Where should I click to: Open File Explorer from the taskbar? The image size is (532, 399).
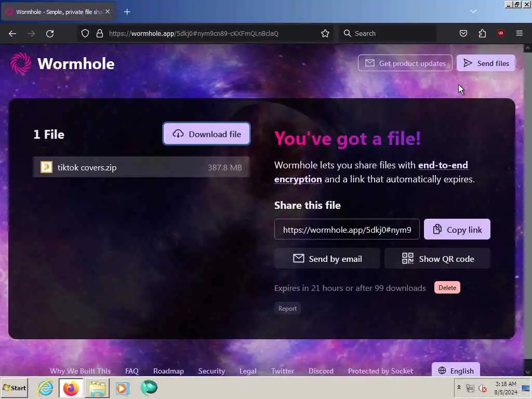pyautogui.click(x=97, y=388)
